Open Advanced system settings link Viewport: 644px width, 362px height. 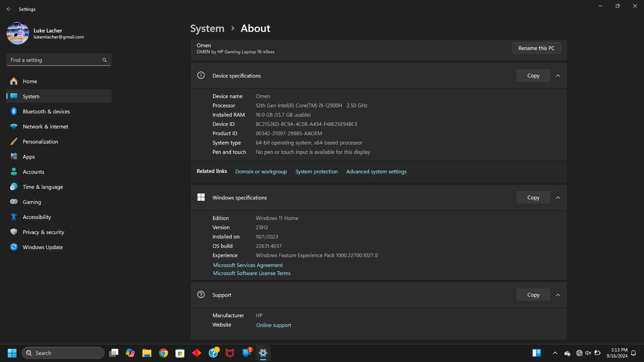click(376, 172)
